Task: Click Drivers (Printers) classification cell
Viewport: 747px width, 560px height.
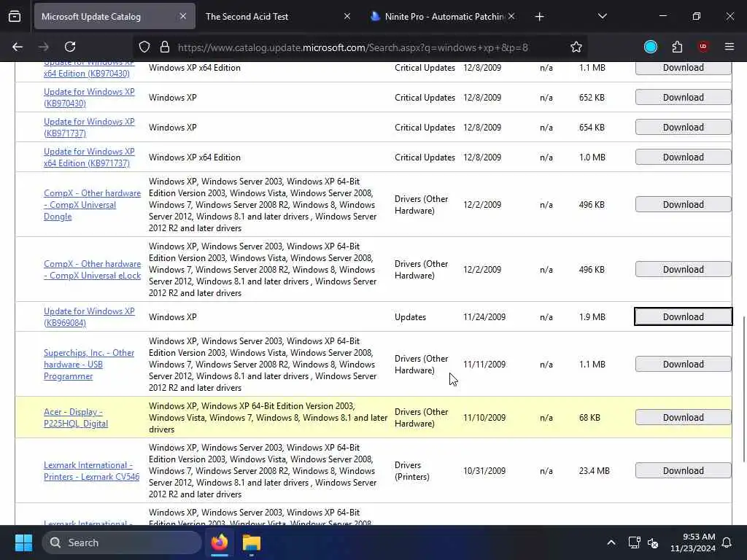Action: pyautogui.click(x=411, y=471)
